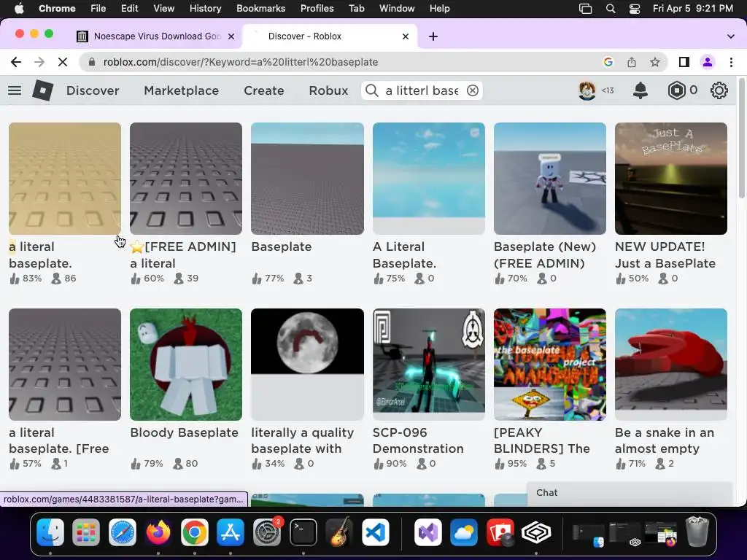Click the Baseplate title with 77% rating
This screenshot has width=747, height=560.
click(x=281, y=246)
